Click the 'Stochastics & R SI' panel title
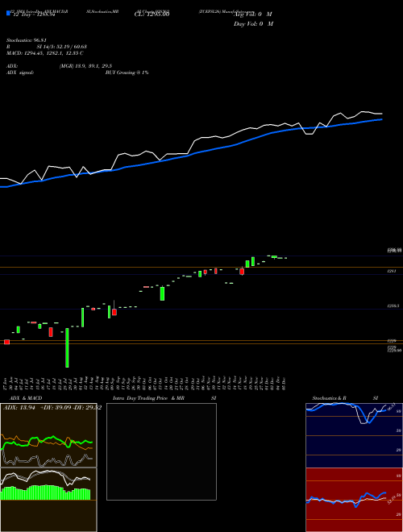 [x=345, y=398]
